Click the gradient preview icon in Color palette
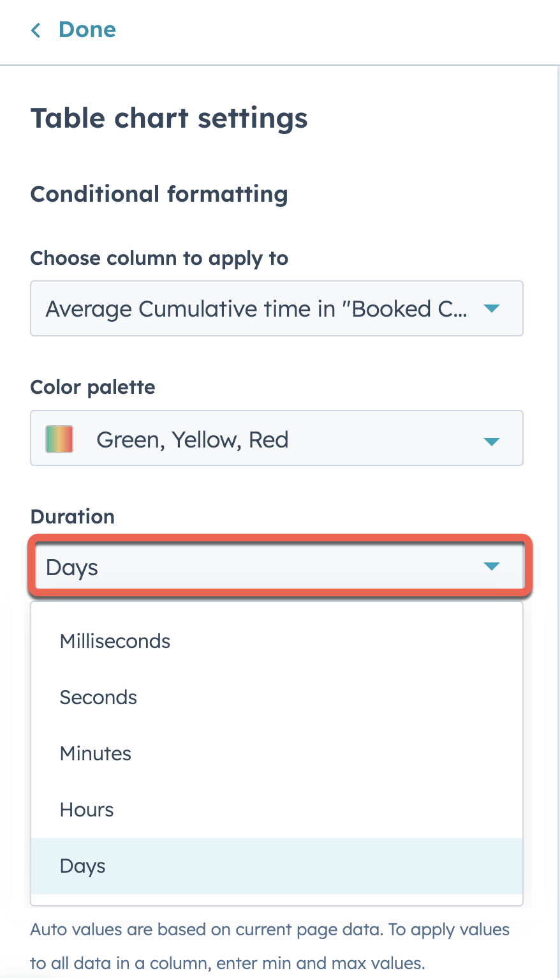 [59, 439]
